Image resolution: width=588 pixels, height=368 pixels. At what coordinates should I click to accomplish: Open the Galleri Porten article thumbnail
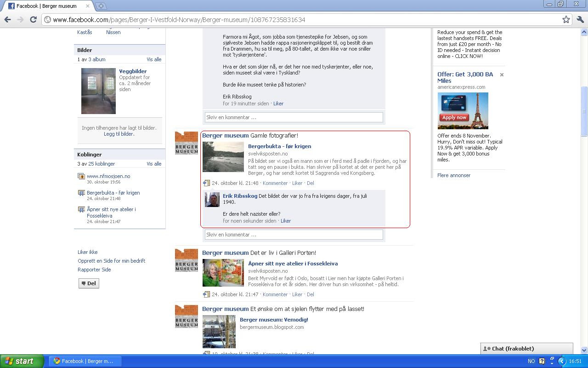[x=223, y=273]
